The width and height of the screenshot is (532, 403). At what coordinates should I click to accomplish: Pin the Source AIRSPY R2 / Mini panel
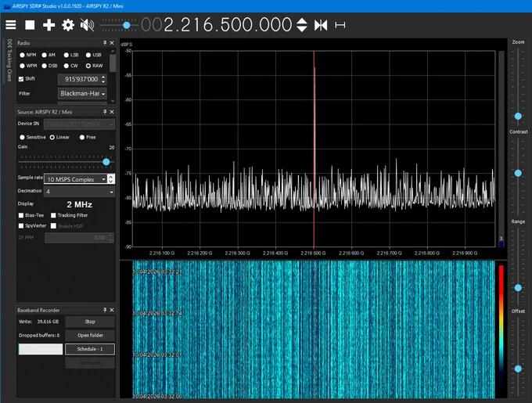click(105, 112)
